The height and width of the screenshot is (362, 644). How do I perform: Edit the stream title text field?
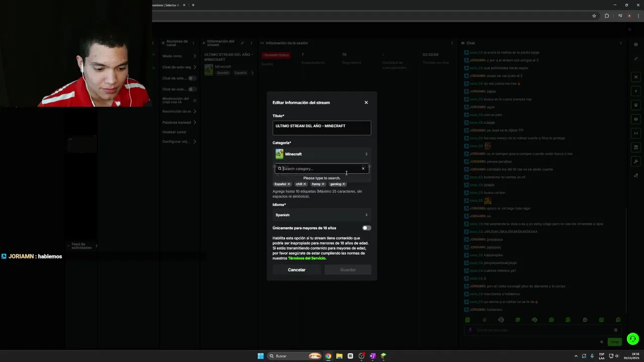point(321,128)
